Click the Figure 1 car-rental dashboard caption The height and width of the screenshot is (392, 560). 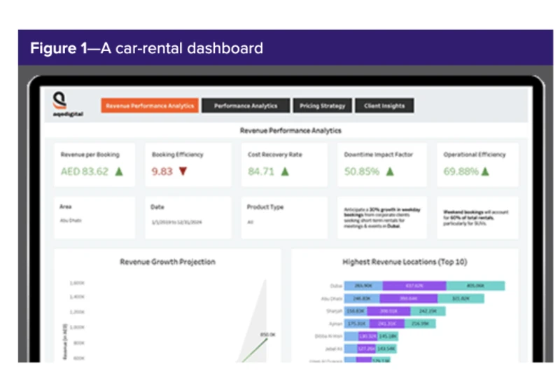pos(146,48)
